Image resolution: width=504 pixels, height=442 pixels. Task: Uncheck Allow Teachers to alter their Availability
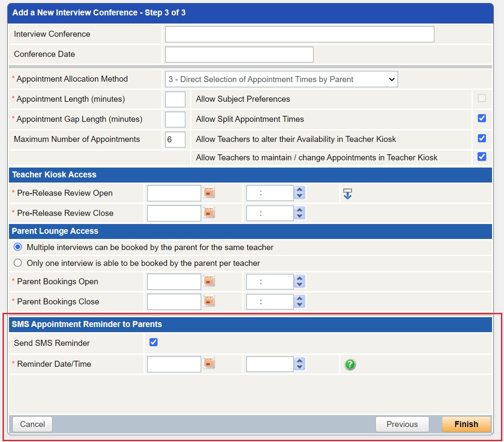[482, 138]
